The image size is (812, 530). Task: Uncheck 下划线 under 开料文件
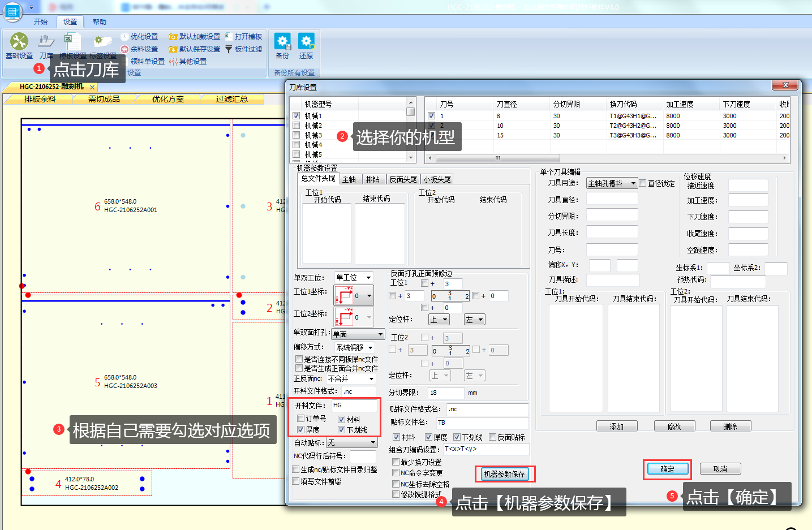[x=341, y=430]
